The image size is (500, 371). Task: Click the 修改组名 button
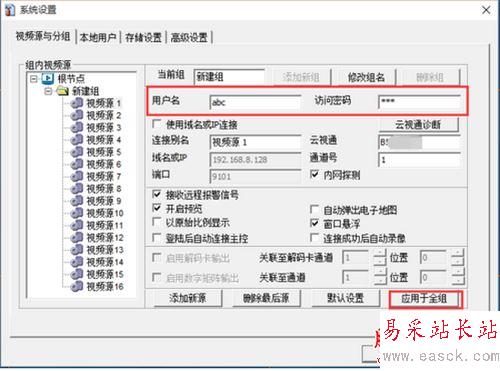coord(366,78)
